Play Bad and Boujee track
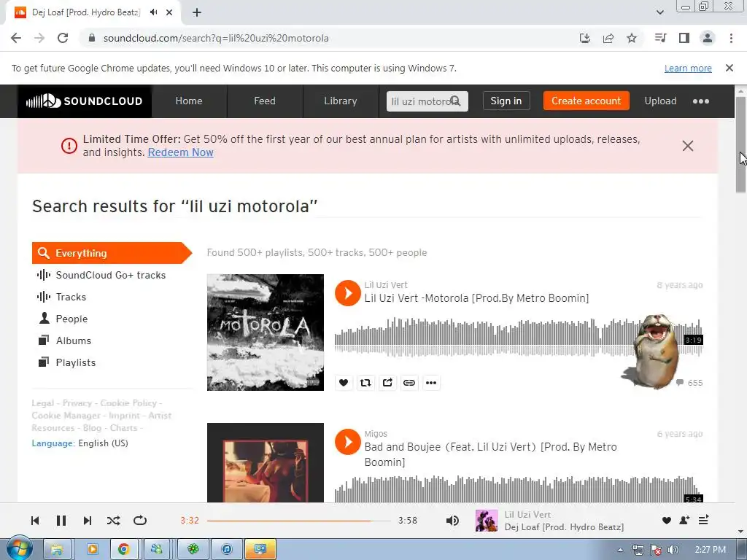The height and width of the screenshot is (560, 747). click(x=348, y=442)
